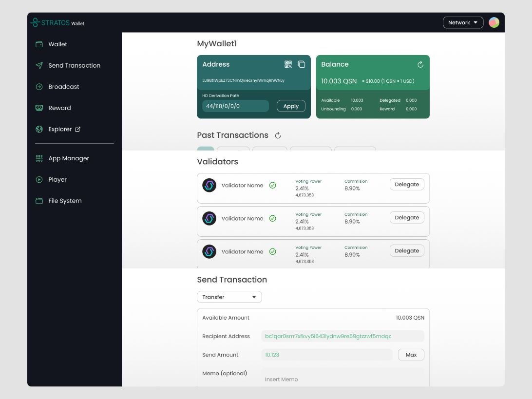Image resolution: width=532 pixels, height=399 pixels.
Task: Focus the Recipient Address field
Action: (342, 336)
